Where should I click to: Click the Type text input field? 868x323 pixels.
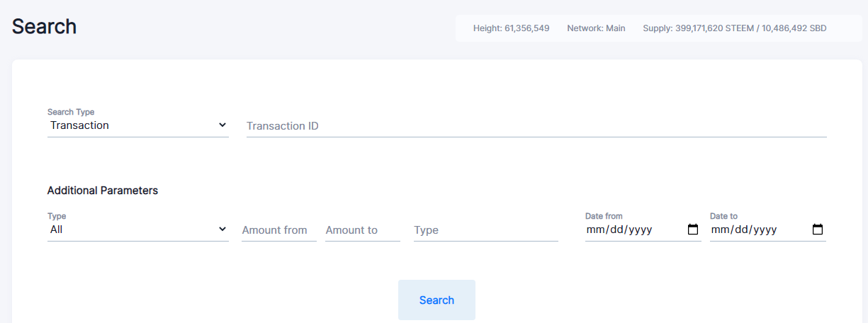486,230
